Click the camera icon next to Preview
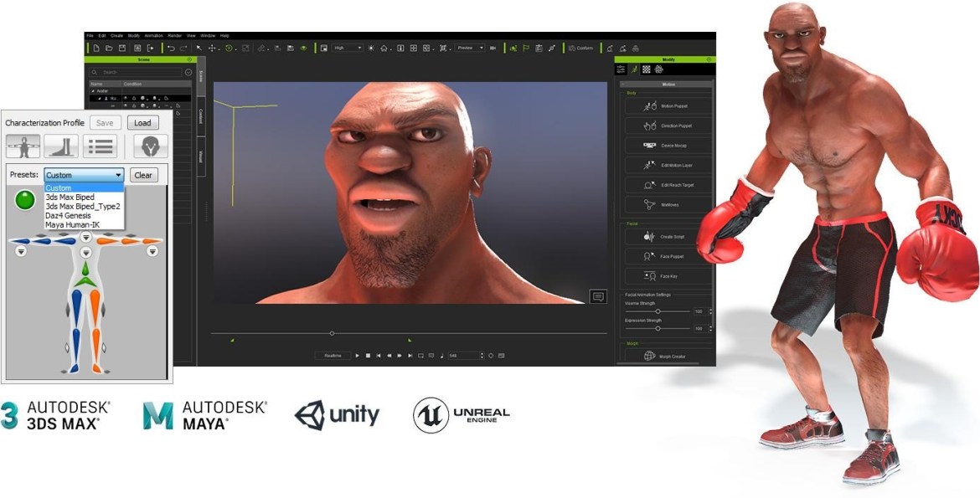The height and width of the screenshot is (498, 980). (x=493, y=48)
